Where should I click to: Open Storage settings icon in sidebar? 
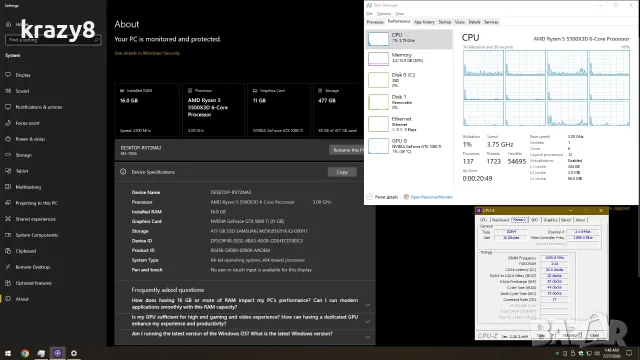tap(8, 155)
